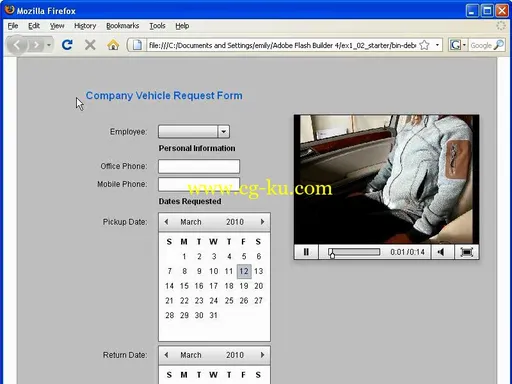Click the Company Vehicle Request Form heading

(x=164, y=96)
